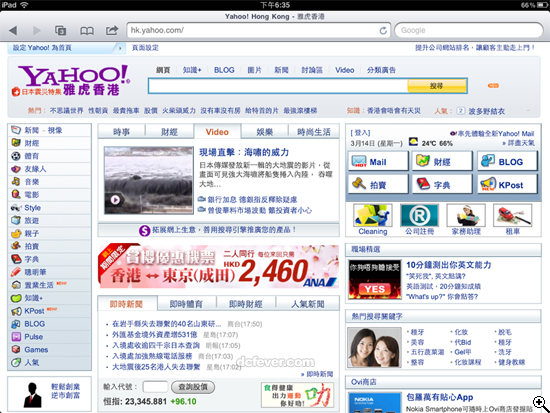Switch to the 人氣新聞 tab

coord(308,304)
